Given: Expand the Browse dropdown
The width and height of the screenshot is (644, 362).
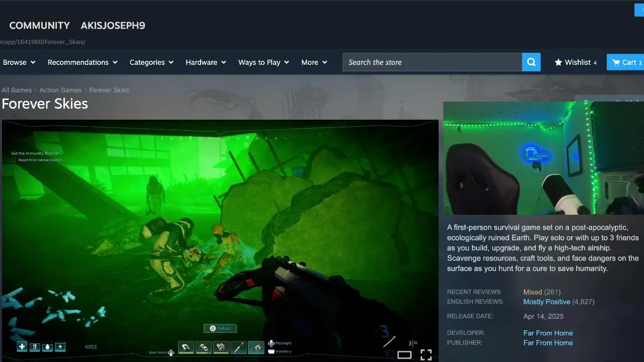Looking at the screenshot, I should [x=19, y=62].
